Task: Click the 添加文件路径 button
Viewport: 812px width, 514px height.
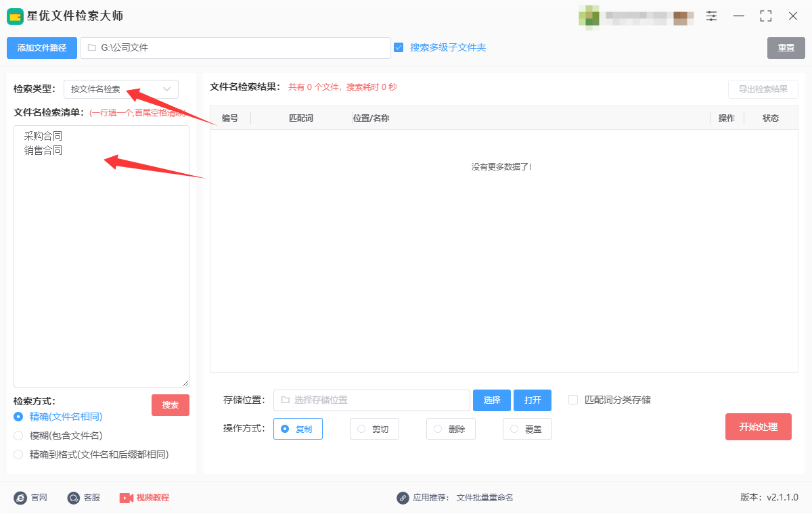Action: click(x=42, y=48)
